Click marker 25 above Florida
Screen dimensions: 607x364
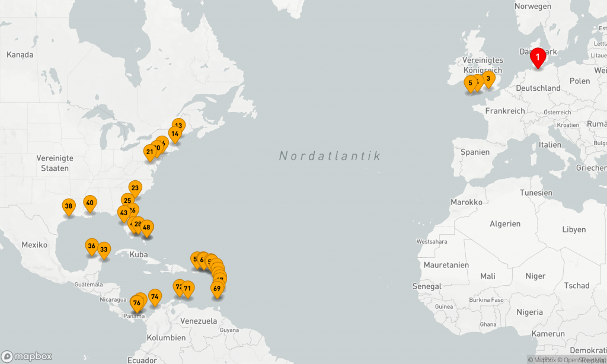[x=127, y=200]
